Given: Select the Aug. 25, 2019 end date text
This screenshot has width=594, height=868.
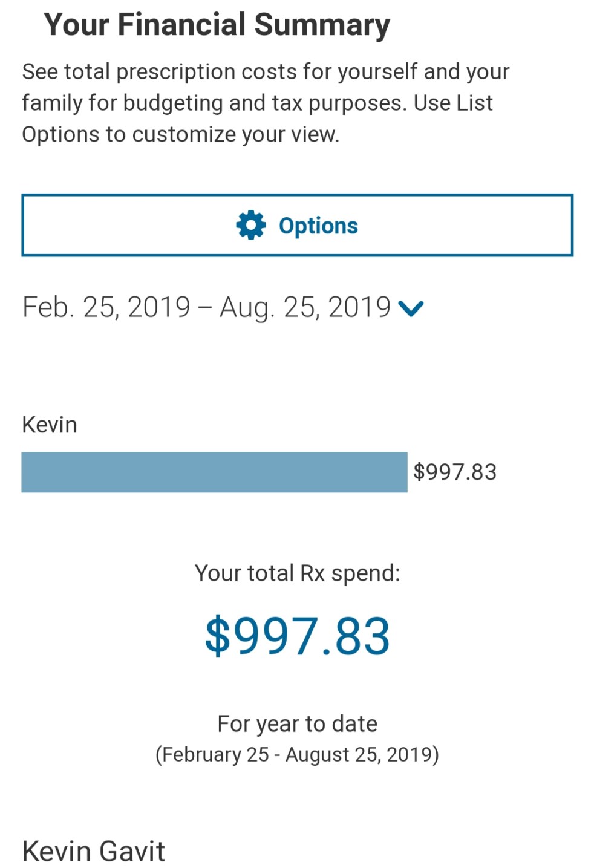Looking at the screenshot, I should click(305, 307).
